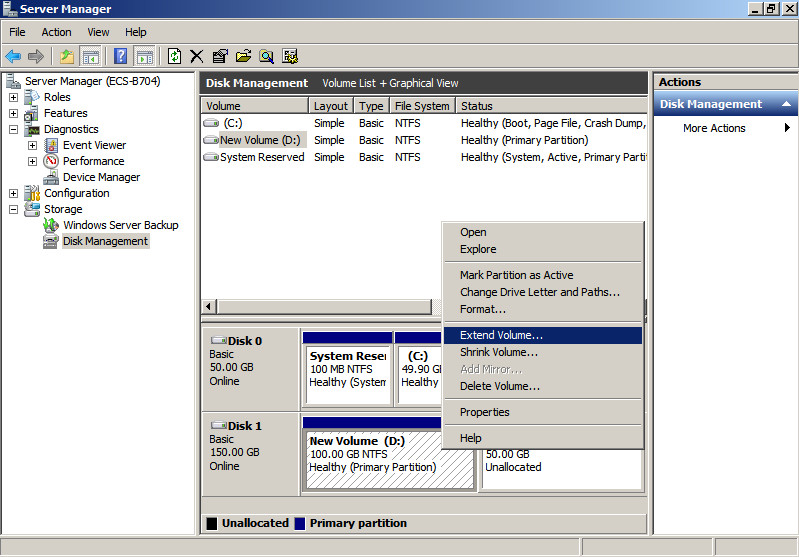Viewport: 799px width, 557px height.
Task: Toggle the Show/Hide Console Tree toolbar icon
Action: click(91, 56)
